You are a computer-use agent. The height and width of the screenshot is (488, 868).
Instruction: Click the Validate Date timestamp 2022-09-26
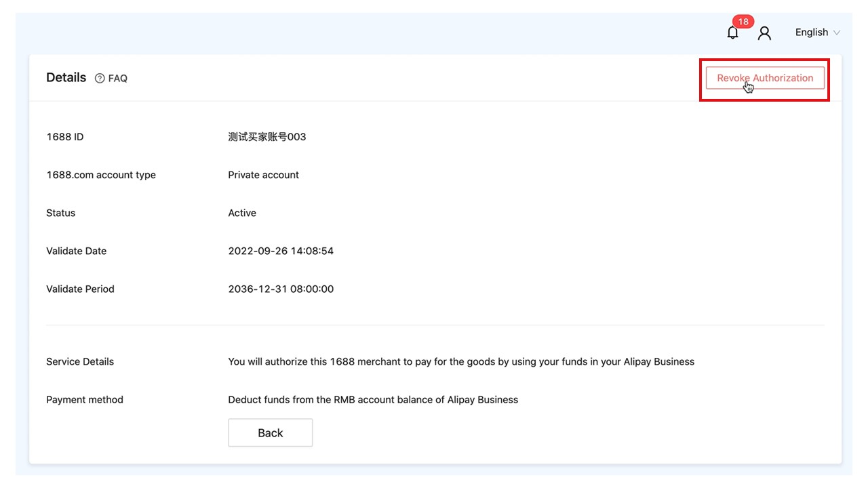(281, 251)
